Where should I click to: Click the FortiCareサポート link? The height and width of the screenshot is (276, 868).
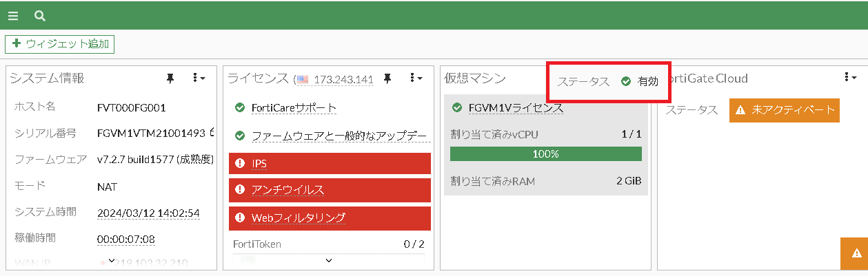[294, 107]
